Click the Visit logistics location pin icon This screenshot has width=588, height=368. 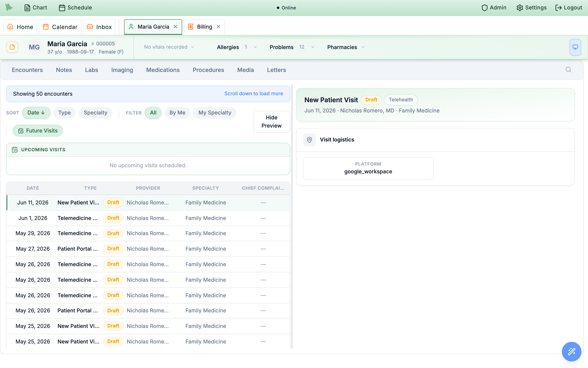point(309,140)
